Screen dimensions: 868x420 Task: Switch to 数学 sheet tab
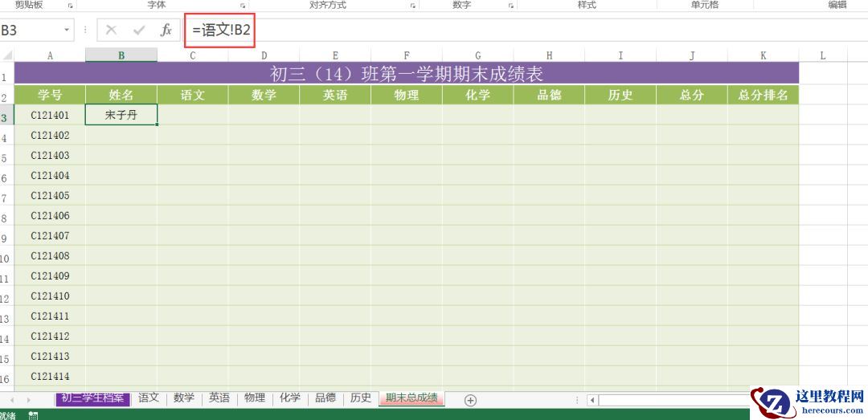pyautogui.click(x=184, y=398)
